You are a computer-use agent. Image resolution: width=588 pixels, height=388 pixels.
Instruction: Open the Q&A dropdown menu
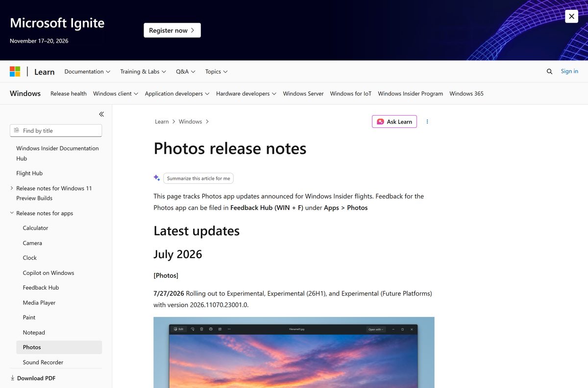pos(186,72)
